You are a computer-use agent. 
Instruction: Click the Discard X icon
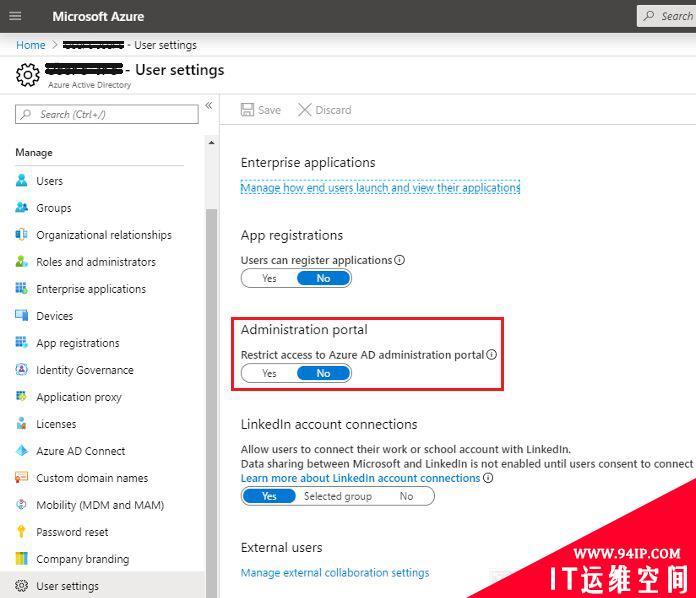(x=304, y=110)
